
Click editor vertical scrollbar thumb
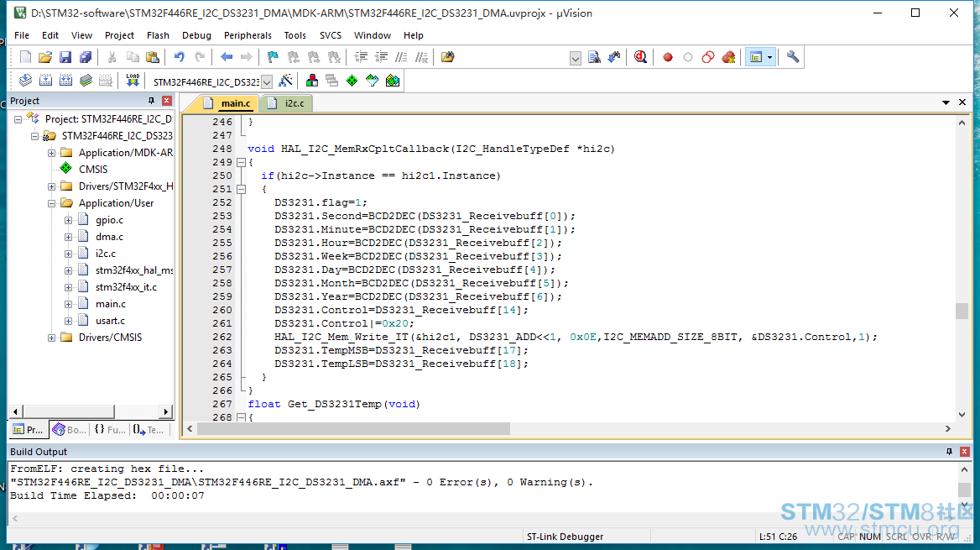click(x=962, y=311)
